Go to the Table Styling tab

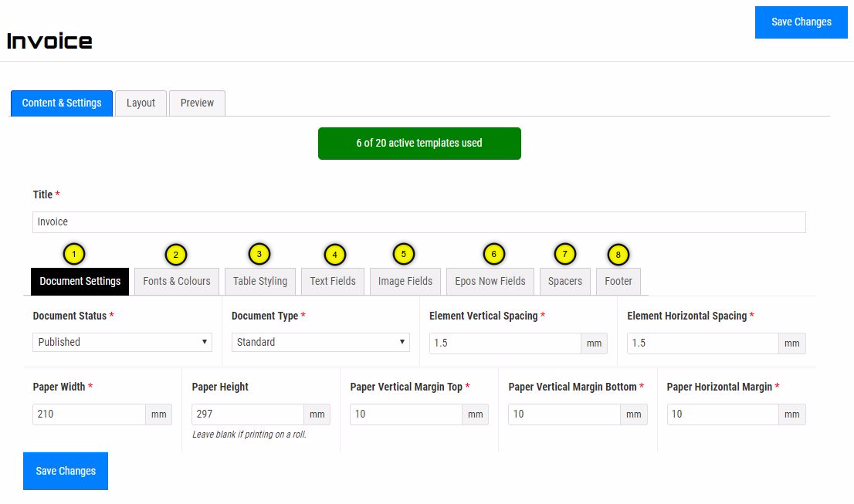(260, 282)
